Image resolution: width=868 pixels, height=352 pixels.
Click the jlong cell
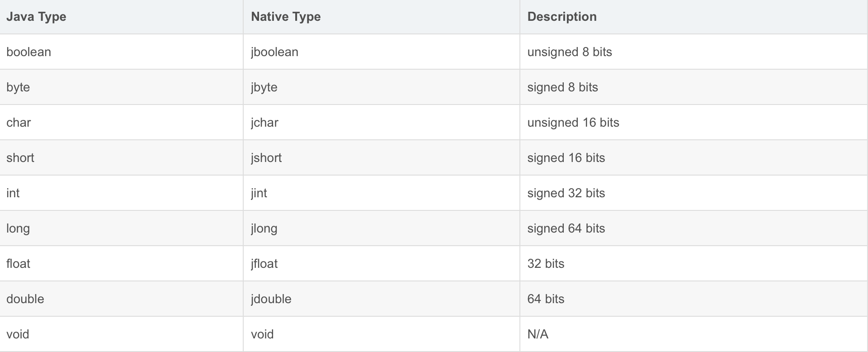(x=264, y=228)
